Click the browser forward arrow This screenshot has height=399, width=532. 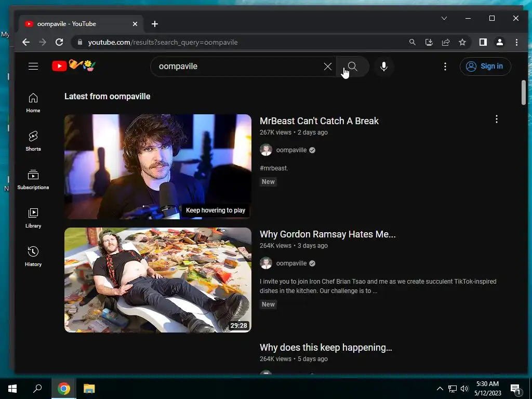pyautogui.click(x=43, y=43)
